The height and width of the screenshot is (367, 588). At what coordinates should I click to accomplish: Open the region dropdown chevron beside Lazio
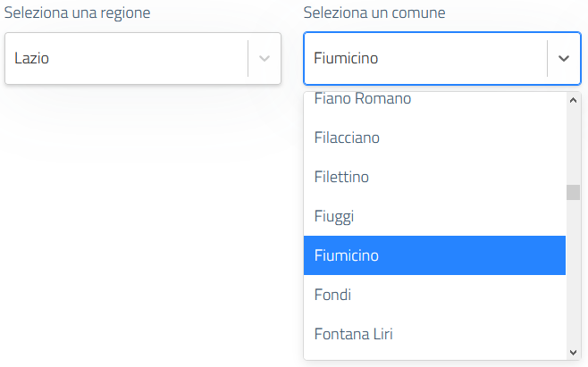[x=265, y=59]
